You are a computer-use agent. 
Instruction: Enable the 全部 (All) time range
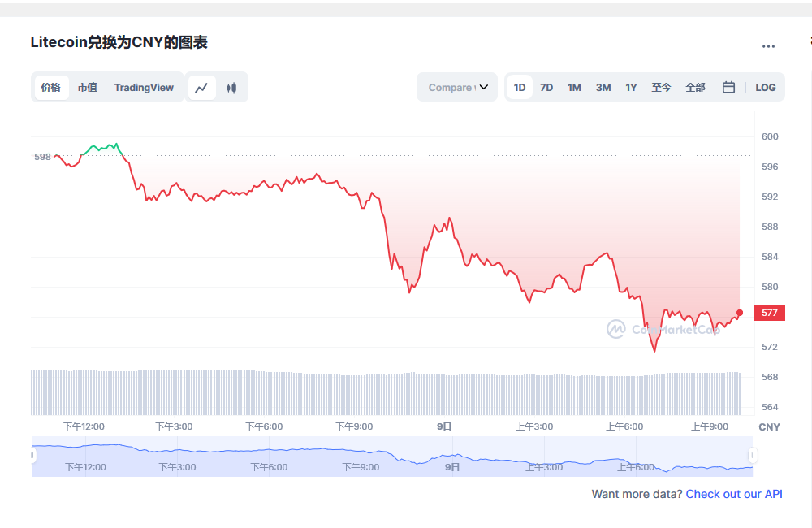point(695,87)
